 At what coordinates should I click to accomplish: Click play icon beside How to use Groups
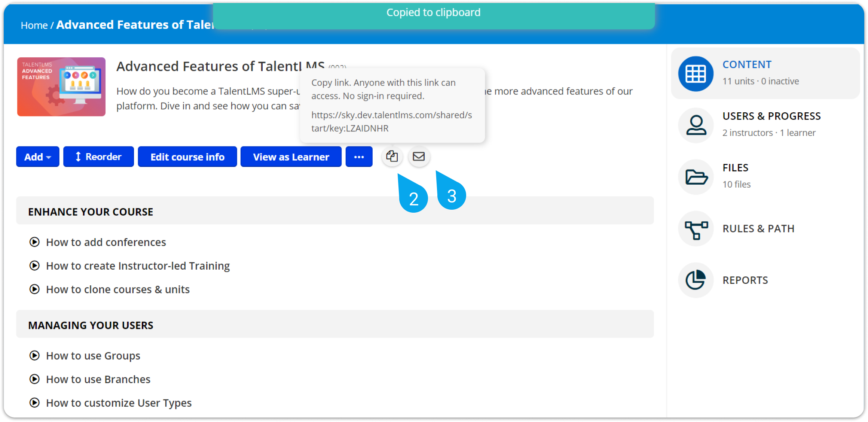point(34,356)
